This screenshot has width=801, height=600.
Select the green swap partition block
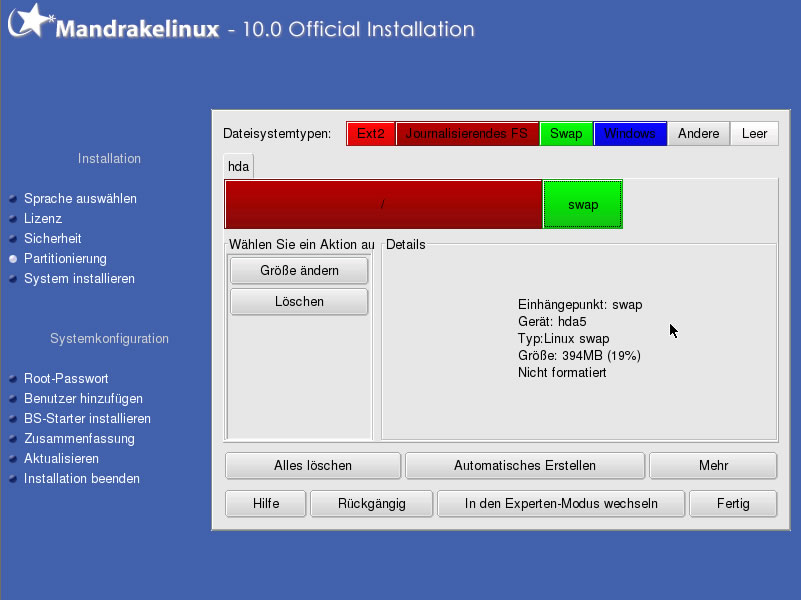coord(583,204)
